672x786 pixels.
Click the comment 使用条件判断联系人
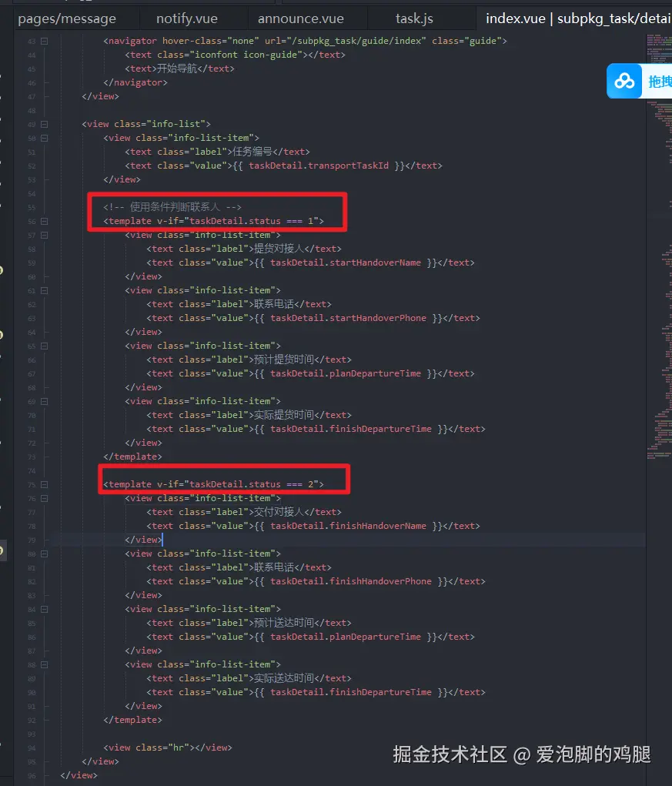point(175,207)
